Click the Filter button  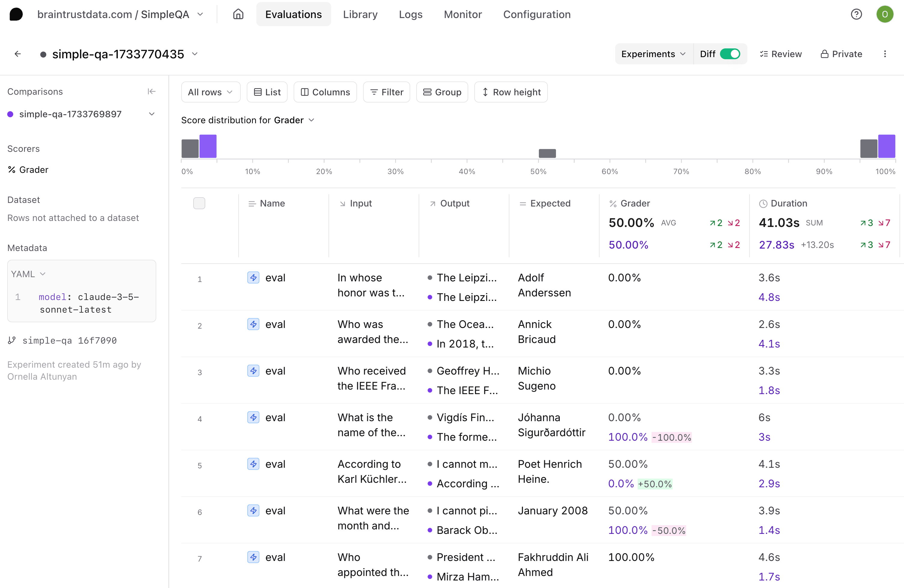click(386, 92)
